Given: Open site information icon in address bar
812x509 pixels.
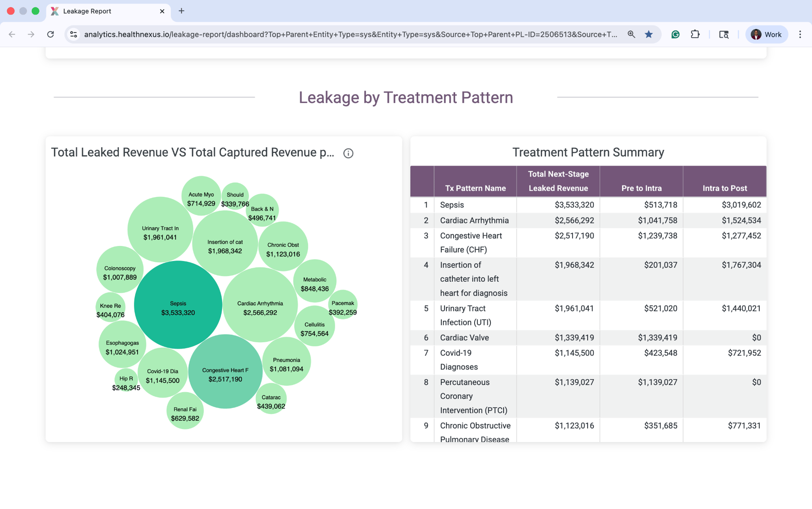Looking at the screenshot, I should point(73,35).
